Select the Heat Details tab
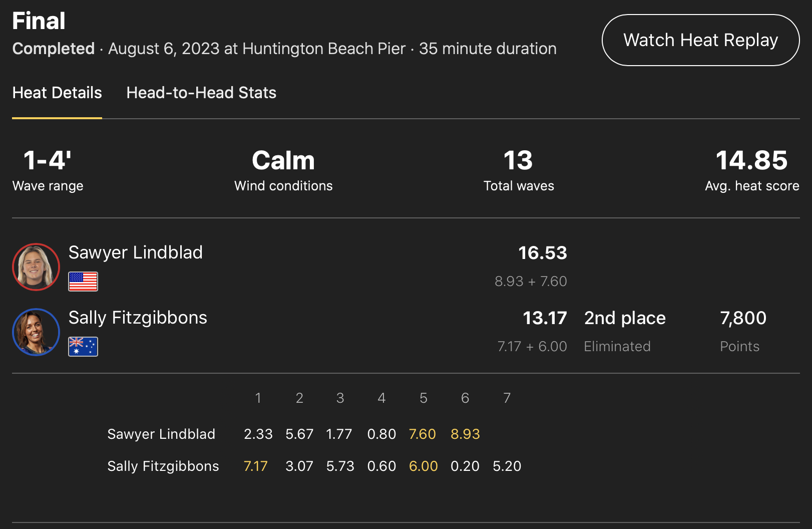The image size is (812, 529). click(x=57, y=93)
